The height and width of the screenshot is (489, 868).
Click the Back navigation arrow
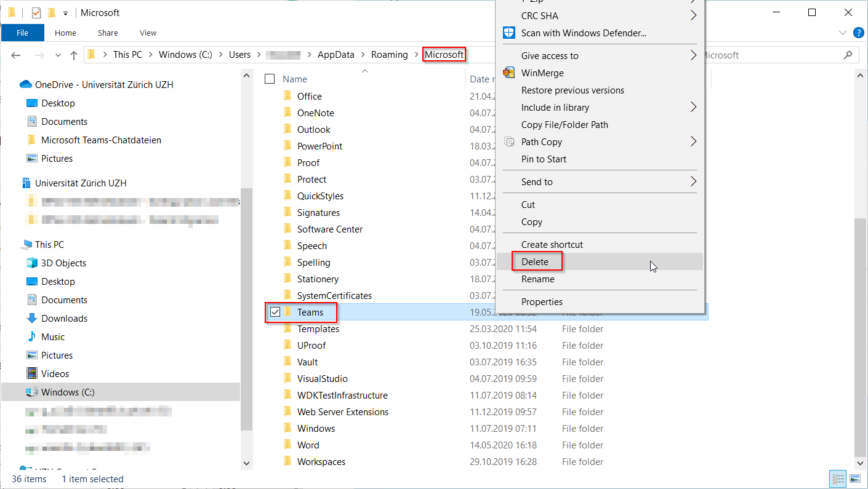coord(16,55)
